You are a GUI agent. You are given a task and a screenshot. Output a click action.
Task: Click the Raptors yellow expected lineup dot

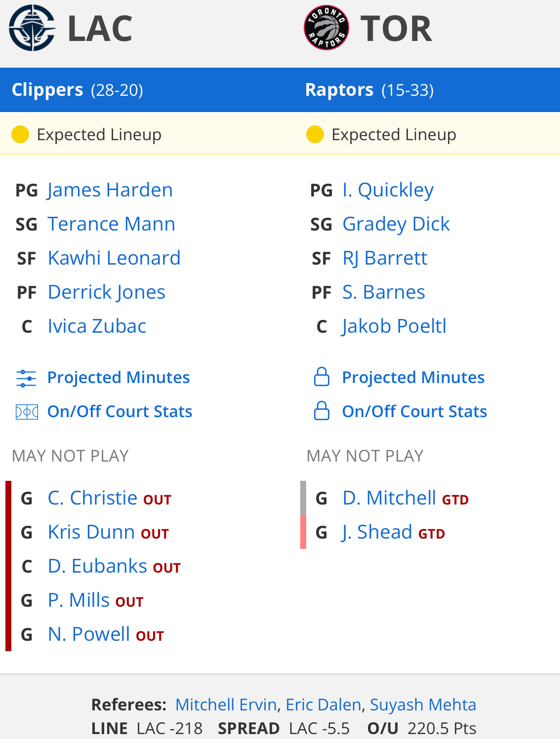(315, 134)
